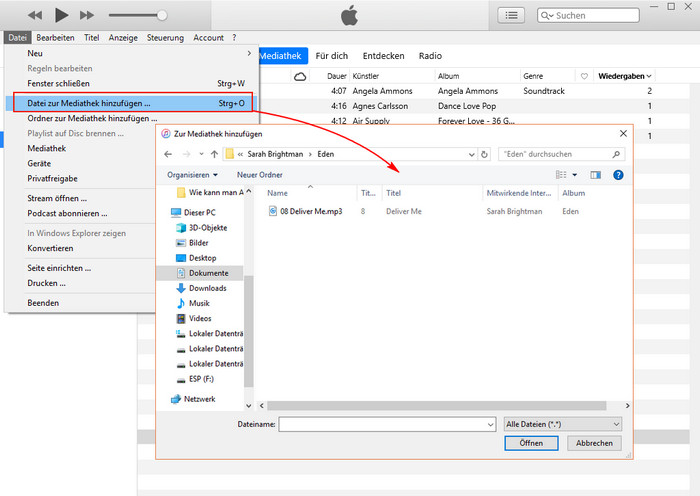Screen dimensions: 700x496
Task: Choose Beenden to quit iTunes
Action: (x=43, y=303)
